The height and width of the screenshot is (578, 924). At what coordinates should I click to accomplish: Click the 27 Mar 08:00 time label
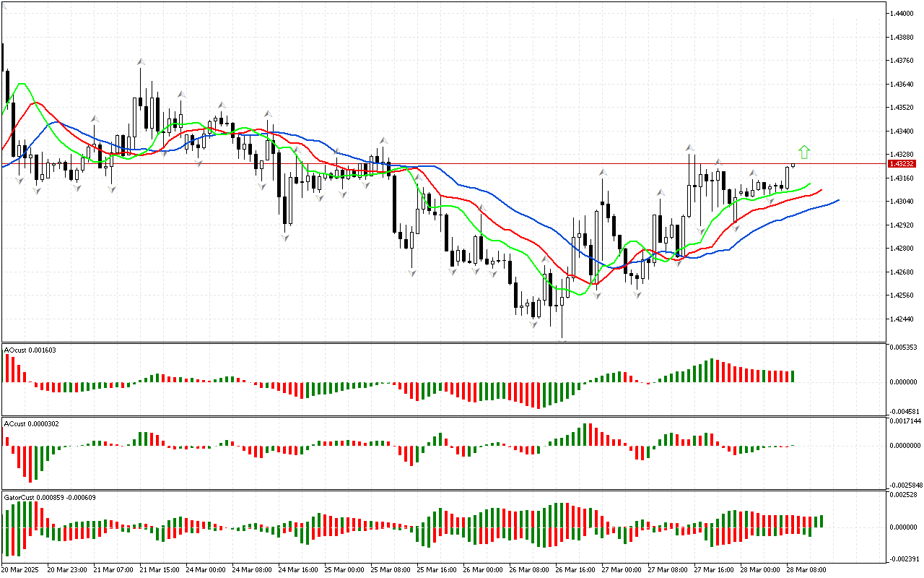pos(668,570)
